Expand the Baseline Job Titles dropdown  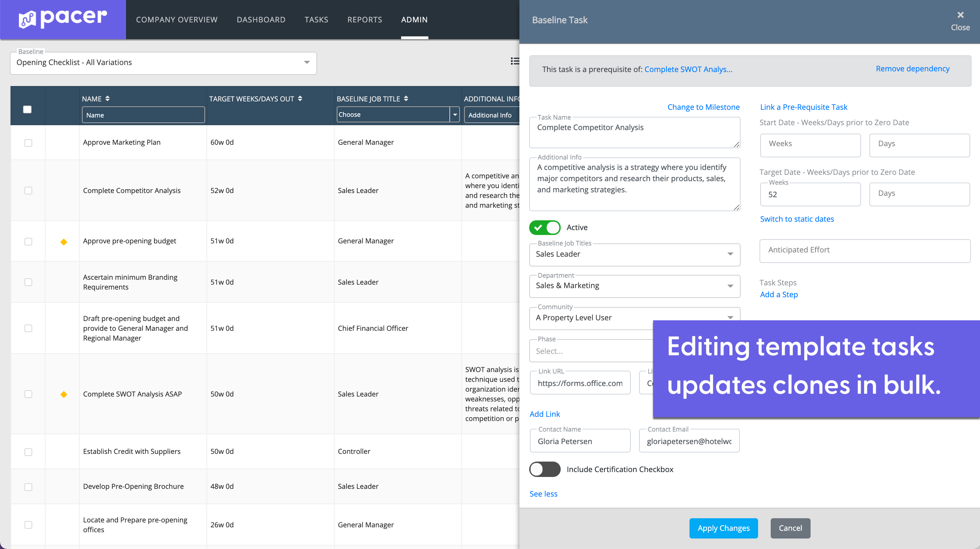(x=634, y=254)
